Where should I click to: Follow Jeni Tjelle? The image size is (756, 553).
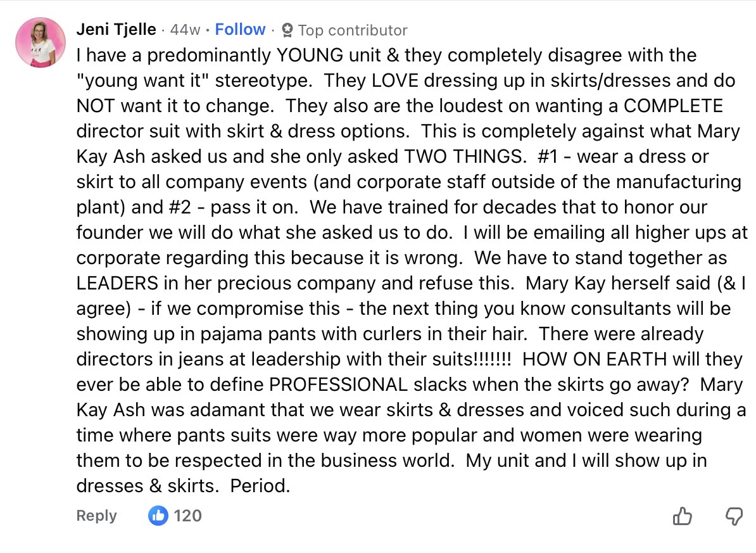(240, 30)
